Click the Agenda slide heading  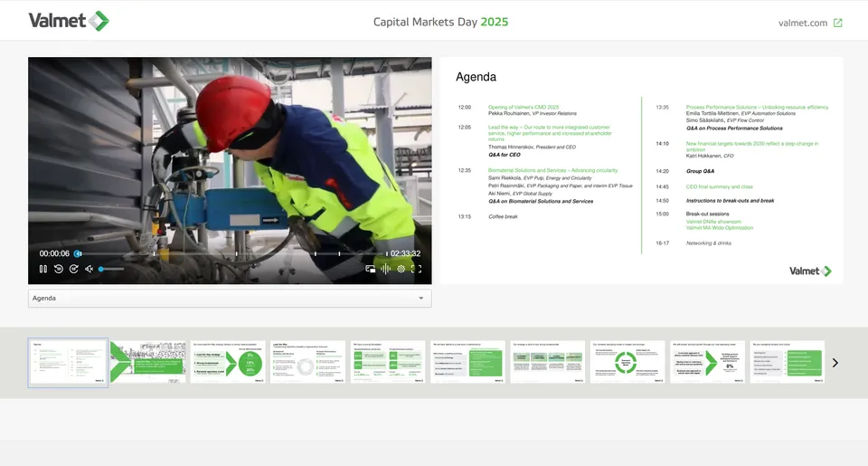(476, 77)
